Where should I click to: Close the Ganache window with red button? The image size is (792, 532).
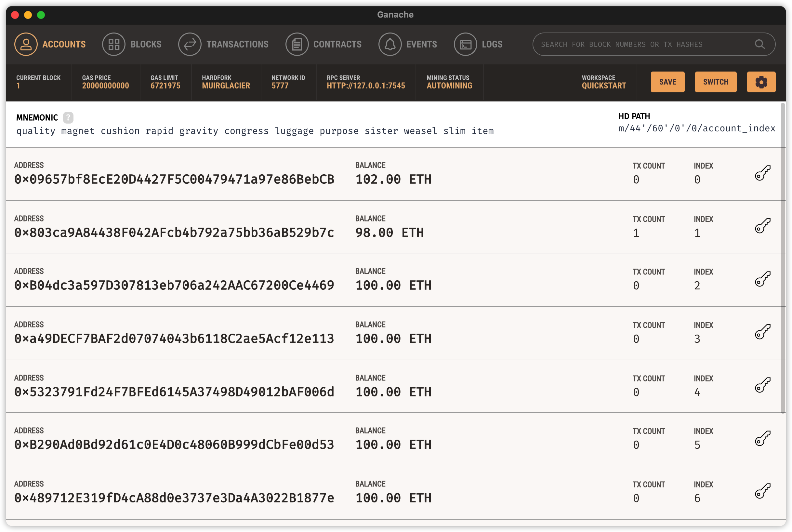[x=15, y=15]
